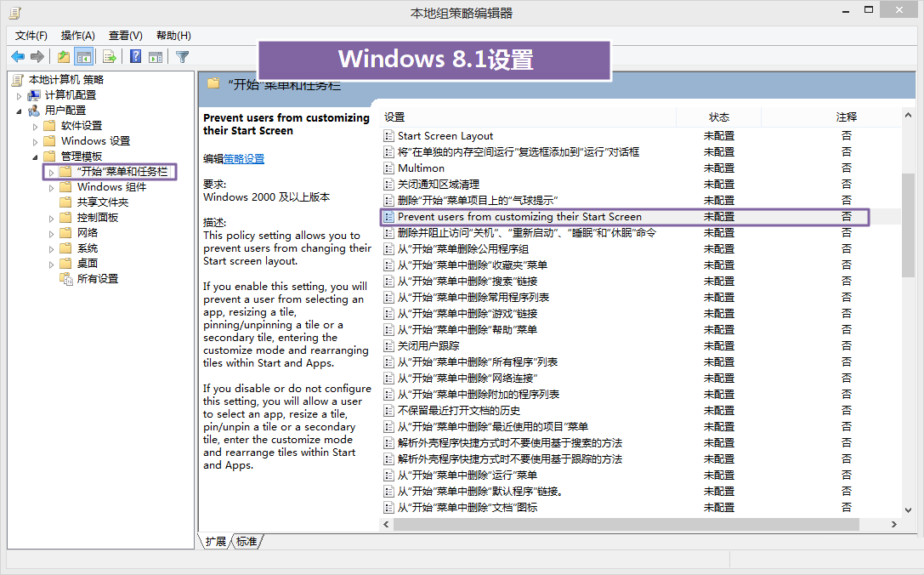924x575 pixels.
Task: Click the Export List toolbar icon
Action: [x=109, y=57]
